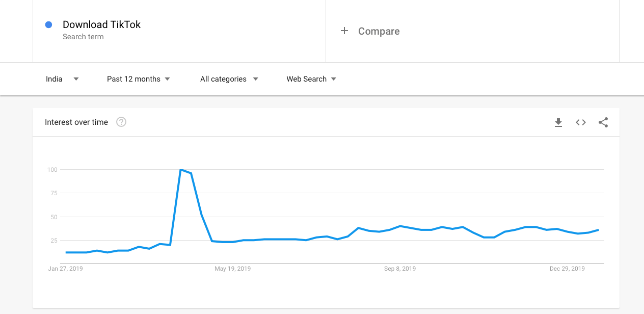The width and height of the screenshot is (644, 314).
Task: Click the arrow beside Web Search
Action: [334, 79]
